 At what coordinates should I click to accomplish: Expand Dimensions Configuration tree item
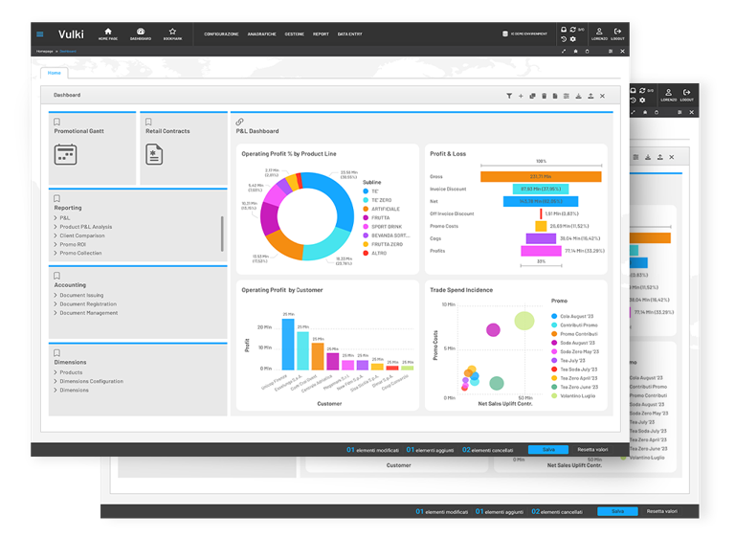[x=91, y=381]
